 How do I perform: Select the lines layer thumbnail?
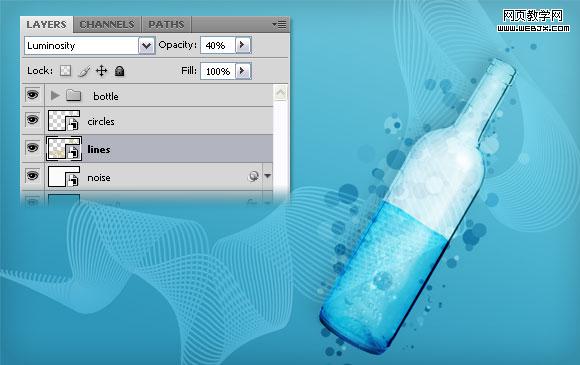64,149
